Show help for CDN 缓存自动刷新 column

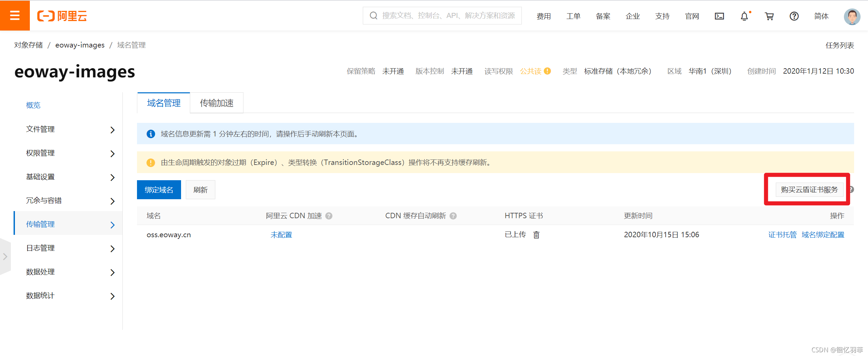(x=453, y=216)
